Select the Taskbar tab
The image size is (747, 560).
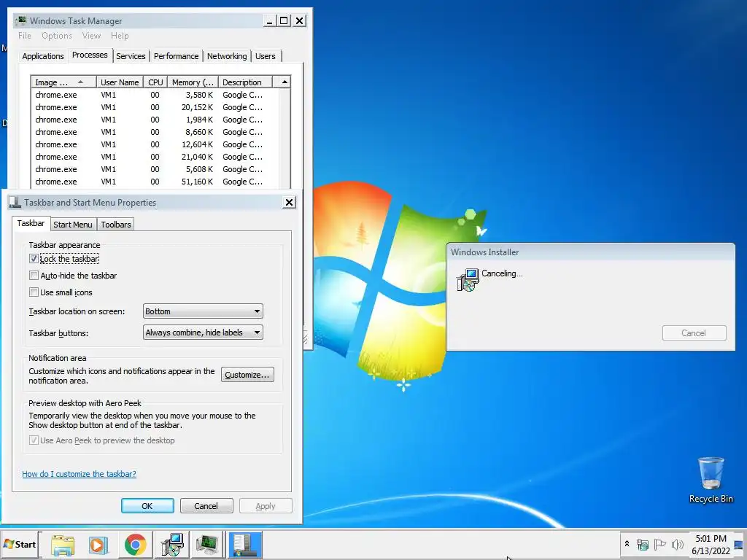click(31, 223)
